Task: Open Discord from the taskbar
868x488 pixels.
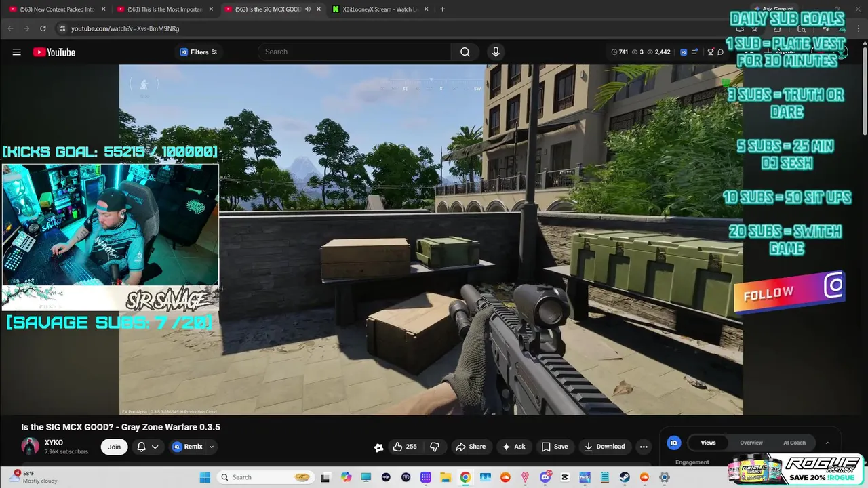Action: click(545, 477)
